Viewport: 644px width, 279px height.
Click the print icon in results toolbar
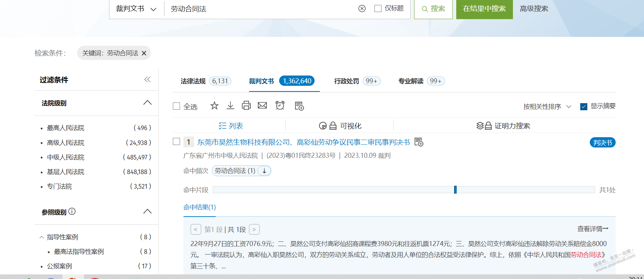[246, 106]
